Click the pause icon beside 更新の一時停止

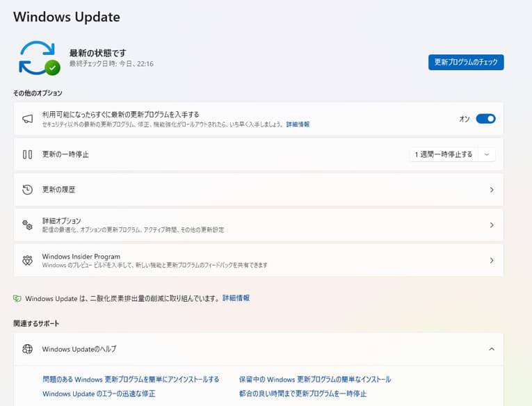[x=28, y=154]
